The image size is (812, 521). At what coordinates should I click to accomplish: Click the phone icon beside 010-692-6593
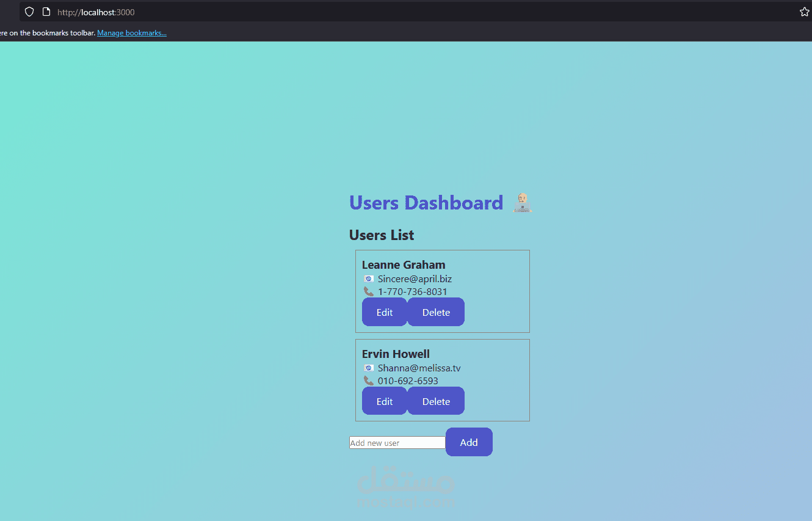368,380
